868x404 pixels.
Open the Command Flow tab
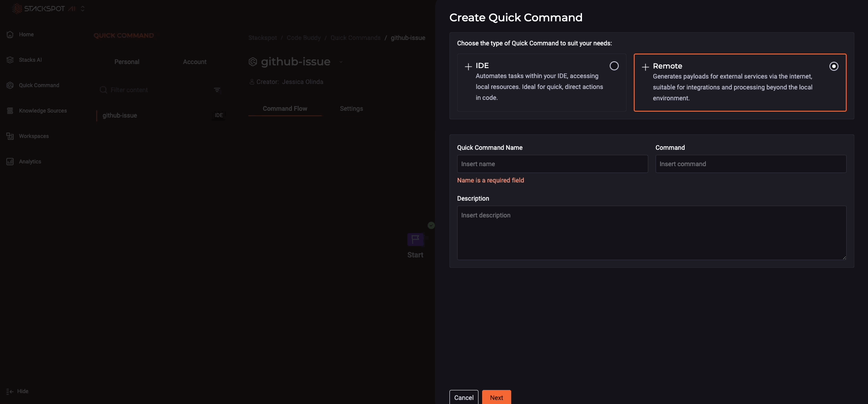tap(285, 108)
